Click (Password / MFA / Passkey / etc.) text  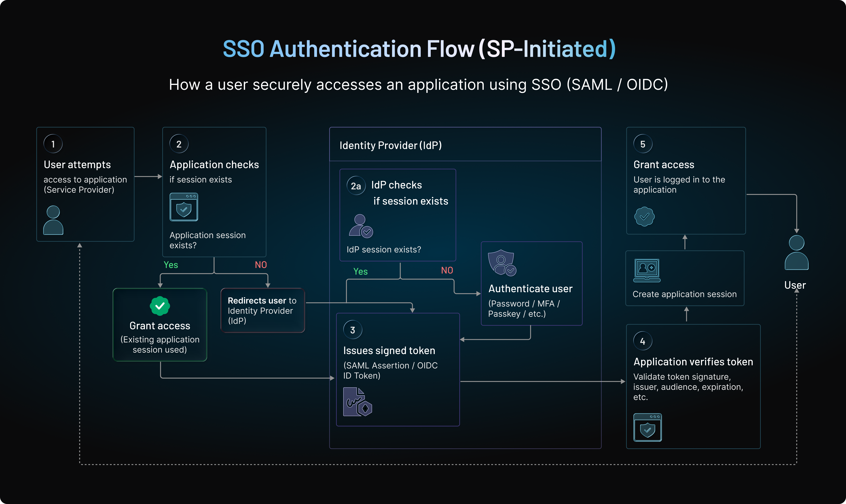click(x=524, y=309)
